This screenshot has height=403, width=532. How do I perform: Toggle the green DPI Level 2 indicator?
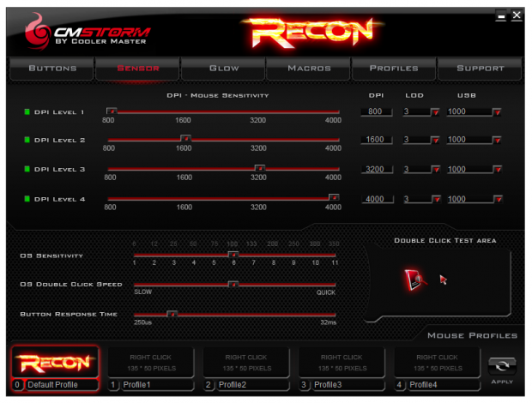coord(27,140)
